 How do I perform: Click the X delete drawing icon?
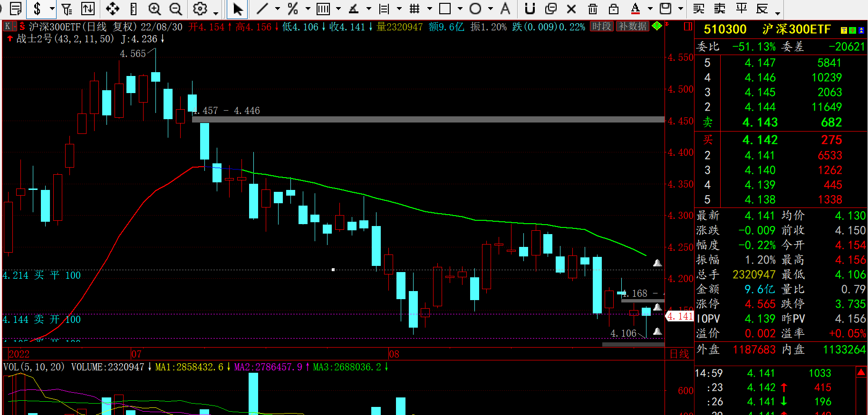[571, 9]
